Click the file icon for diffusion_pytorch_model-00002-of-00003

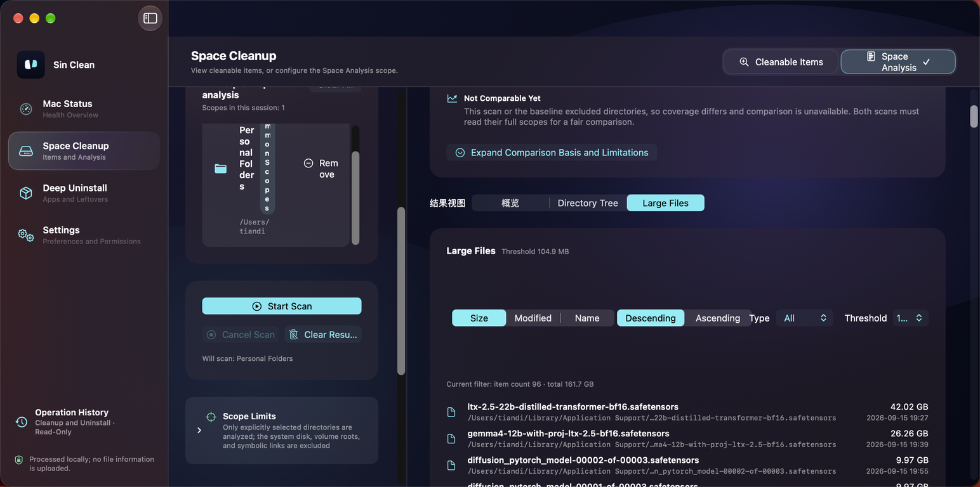click(451, 465)
